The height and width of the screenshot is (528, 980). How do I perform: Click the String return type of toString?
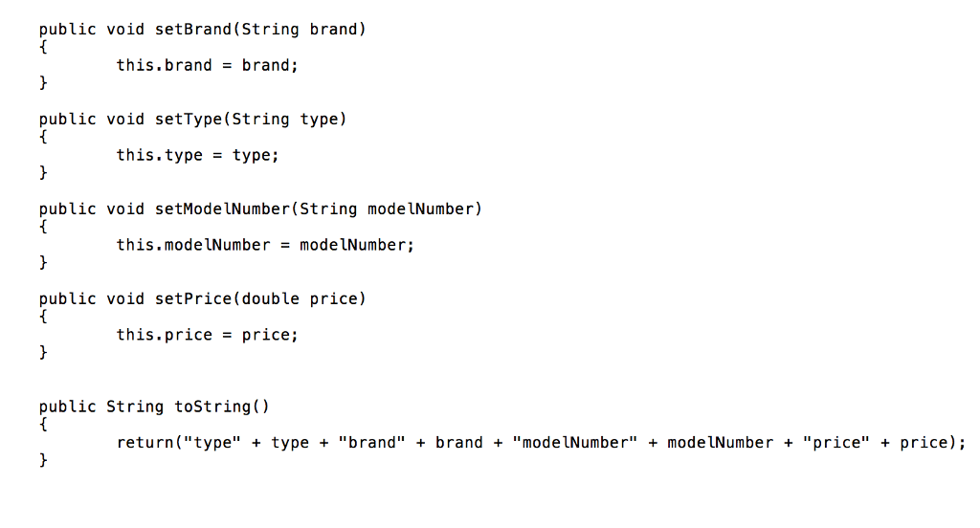tap(135, 407)
